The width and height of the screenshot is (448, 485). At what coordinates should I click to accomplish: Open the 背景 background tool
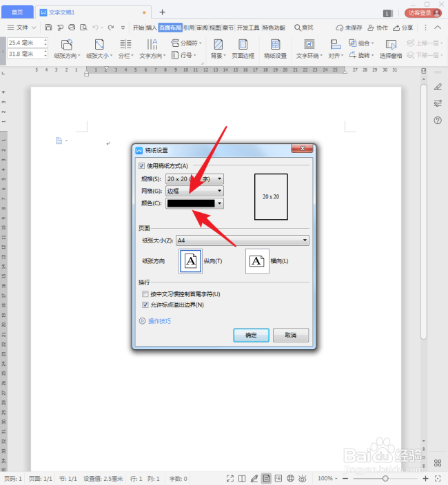[218, 49]
